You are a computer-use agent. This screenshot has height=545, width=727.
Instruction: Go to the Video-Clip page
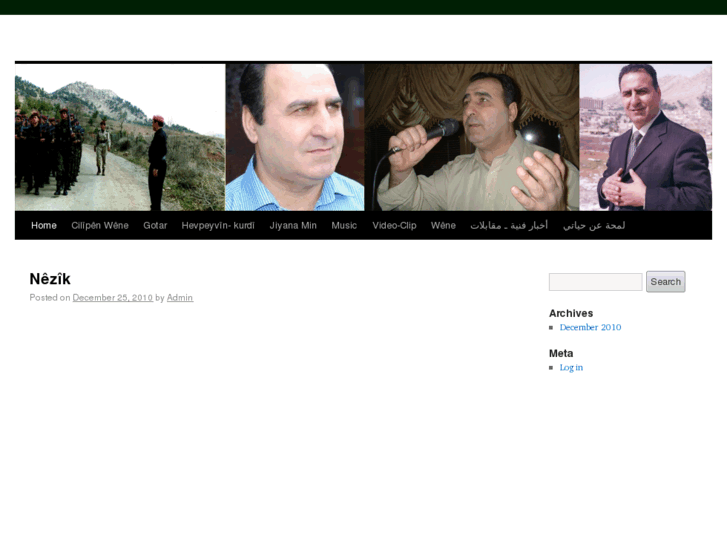394,225
